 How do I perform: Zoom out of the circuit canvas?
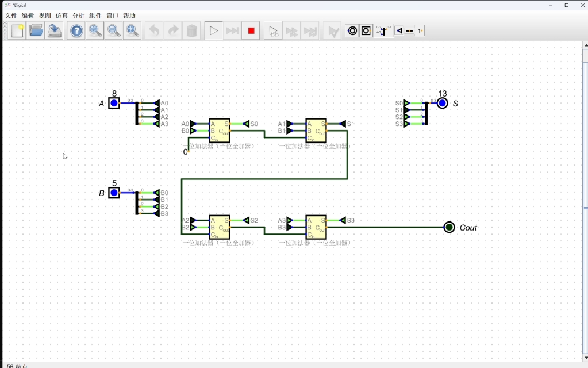tap(114, 30)
